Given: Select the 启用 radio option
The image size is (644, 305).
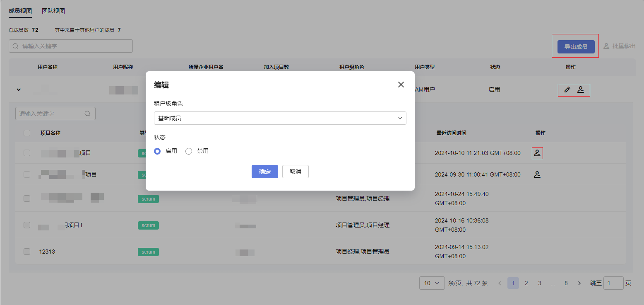Looking at the screenshot, I should pyautogui.click(x=157, y=151).
